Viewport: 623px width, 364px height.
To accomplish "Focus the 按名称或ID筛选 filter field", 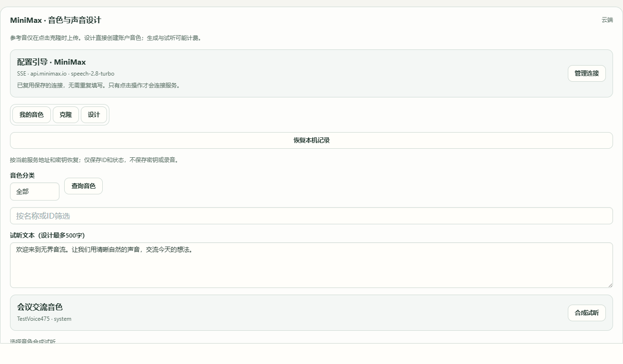I will [x=311, y=216].
